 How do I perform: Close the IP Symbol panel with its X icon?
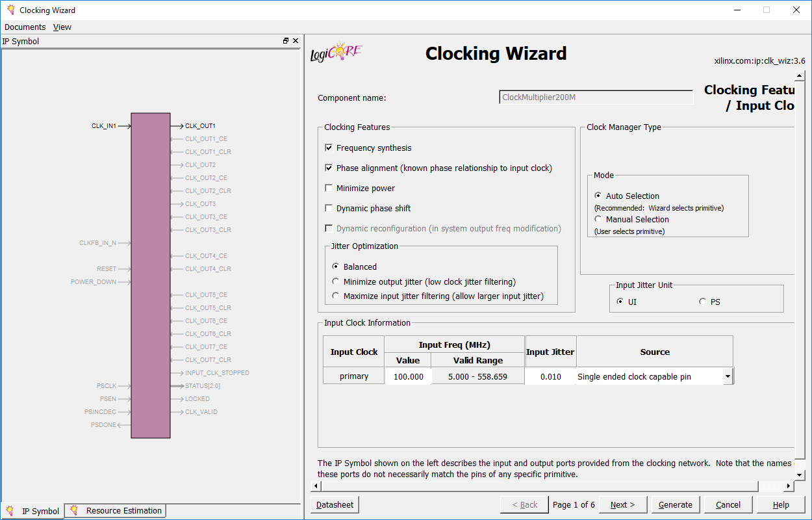(296, 40)
